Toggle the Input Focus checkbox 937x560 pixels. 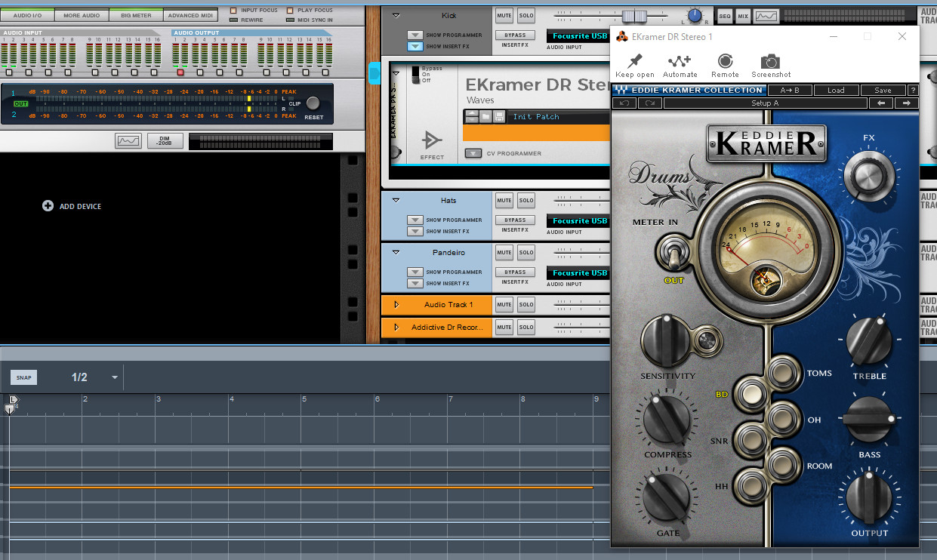tap(233, 11)
